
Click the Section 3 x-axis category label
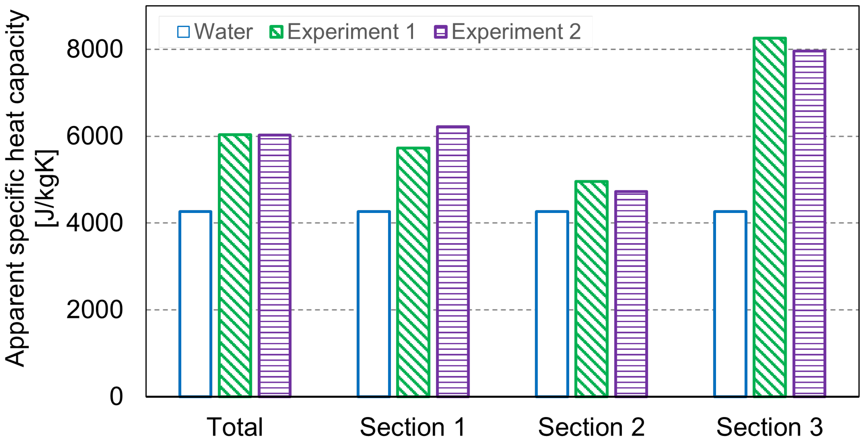pyautogui.click(x=770, y=427)
